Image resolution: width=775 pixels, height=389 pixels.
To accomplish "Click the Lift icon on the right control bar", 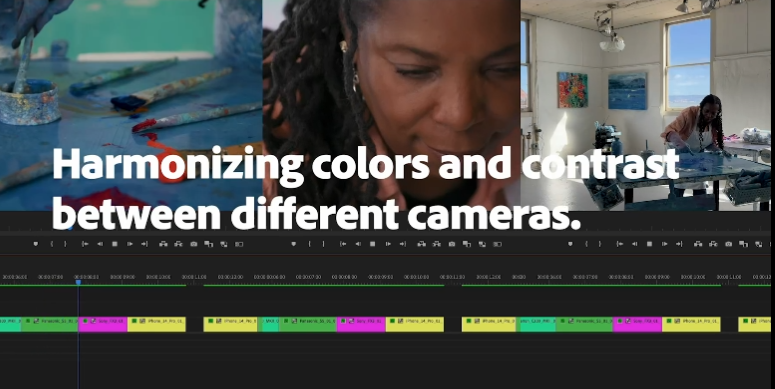I will click(x=698, y=244).
